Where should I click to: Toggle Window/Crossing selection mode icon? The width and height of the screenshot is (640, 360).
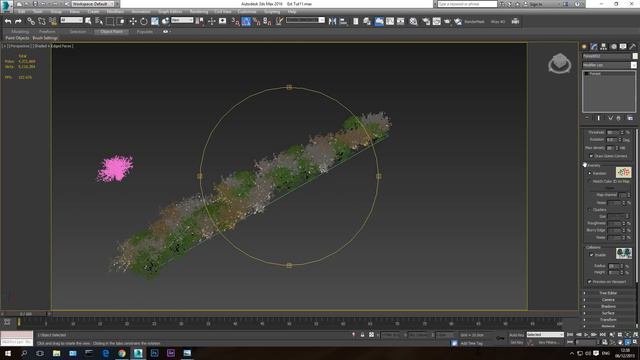tap(121, 21)
